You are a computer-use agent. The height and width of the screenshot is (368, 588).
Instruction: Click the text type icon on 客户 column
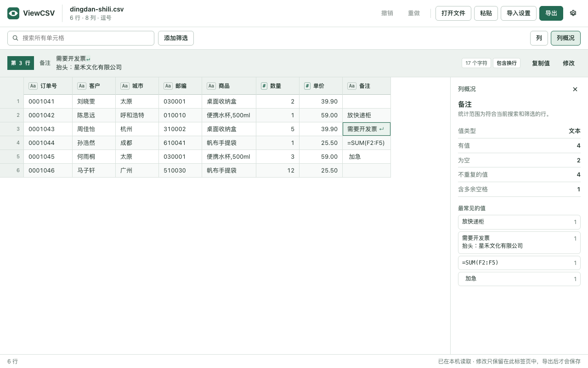tap(82, 86)
